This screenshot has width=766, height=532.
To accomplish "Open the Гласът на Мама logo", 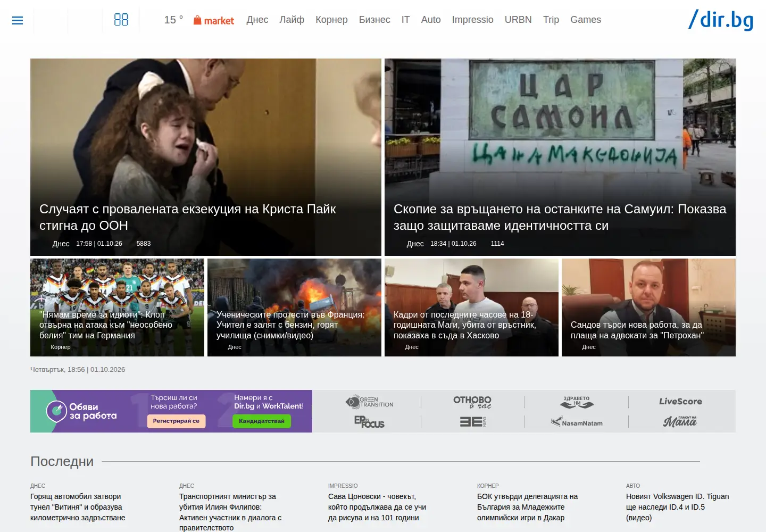I will pyautogui.click(x=680, y=422).
